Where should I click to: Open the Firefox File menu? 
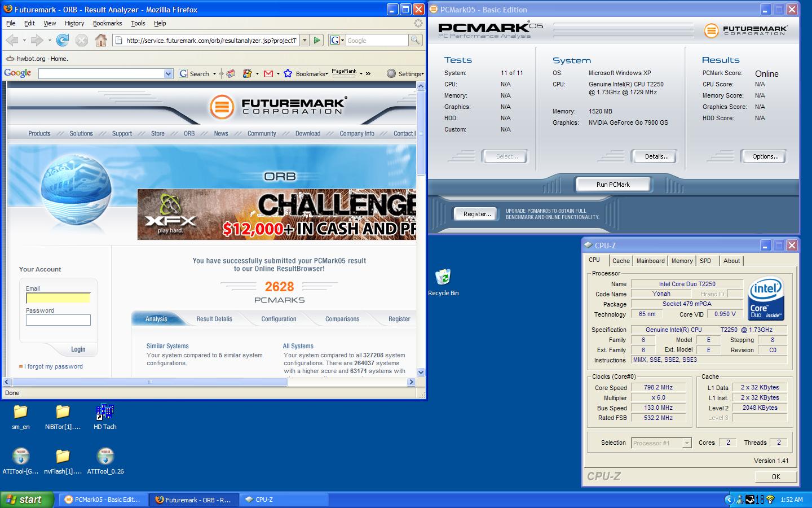11,23
